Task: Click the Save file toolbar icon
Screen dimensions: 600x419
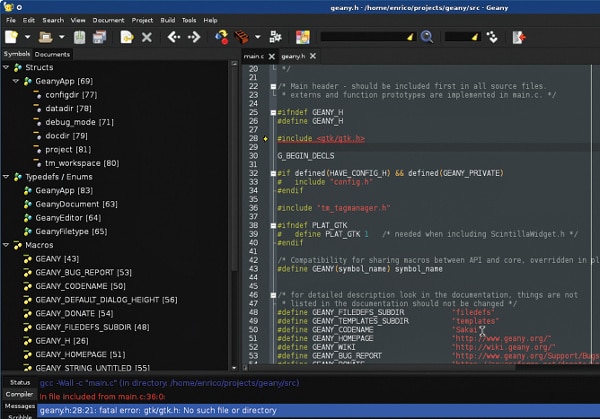Action: coord(77,37)
